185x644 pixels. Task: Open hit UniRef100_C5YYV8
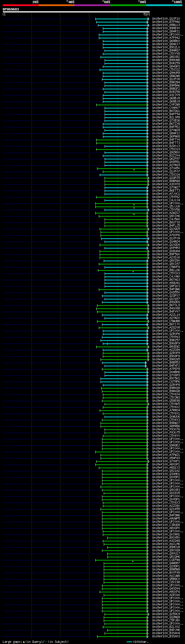click(166, 54)
